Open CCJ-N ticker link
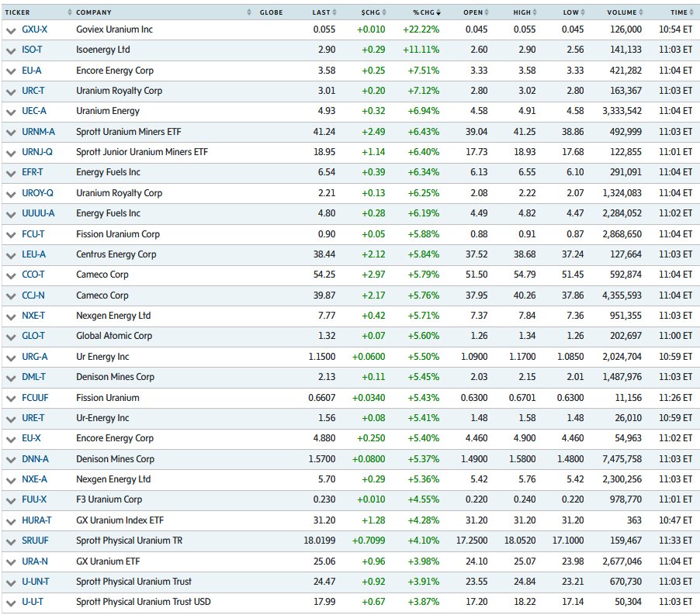 click(x=33, y=295)
